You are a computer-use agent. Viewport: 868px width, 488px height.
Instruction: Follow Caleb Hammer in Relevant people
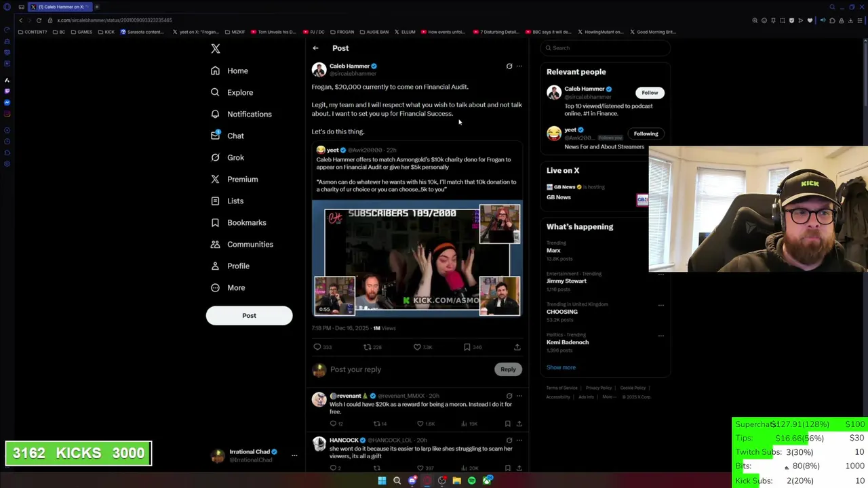pyautogui.click(x=650, y=93)
